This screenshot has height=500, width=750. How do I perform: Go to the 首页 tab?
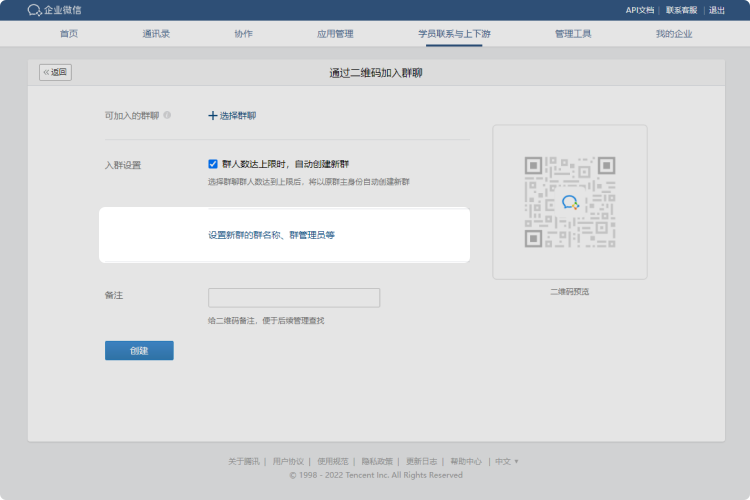pyautogui.click(x=69, y=33)
